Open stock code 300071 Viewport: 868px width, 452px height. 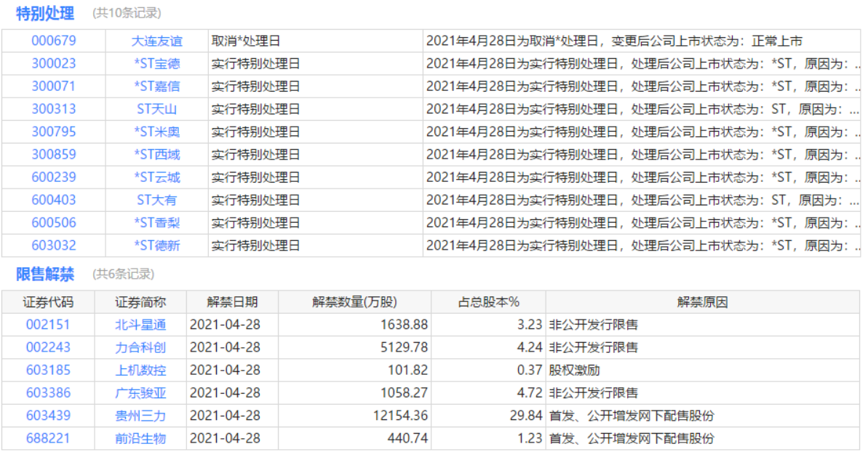click(54, 87)
